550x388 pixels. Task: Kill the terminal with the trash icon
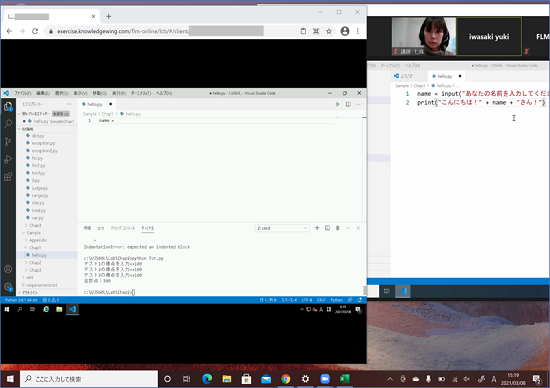tap(337, 228)
